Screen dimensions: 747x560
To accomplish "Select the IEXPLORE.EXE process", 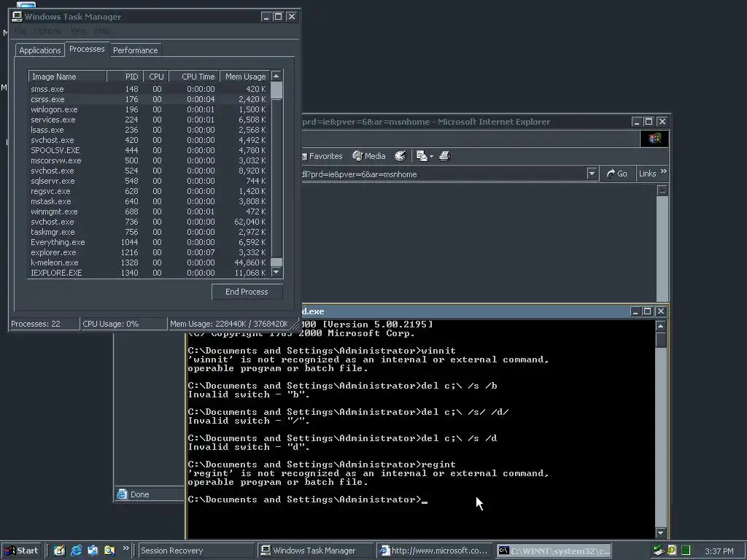I will (149, 273).
